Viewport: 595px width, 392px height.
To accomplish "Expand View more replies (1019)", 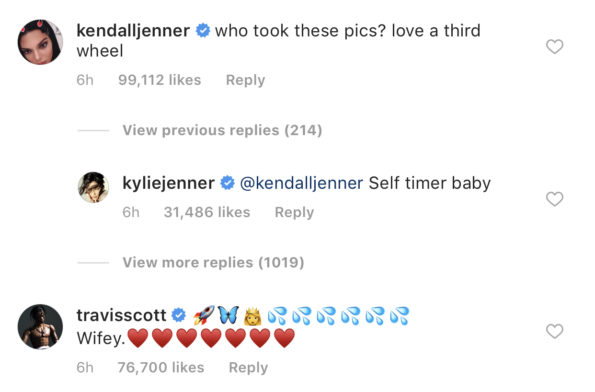I will click(x=213, y=262).
